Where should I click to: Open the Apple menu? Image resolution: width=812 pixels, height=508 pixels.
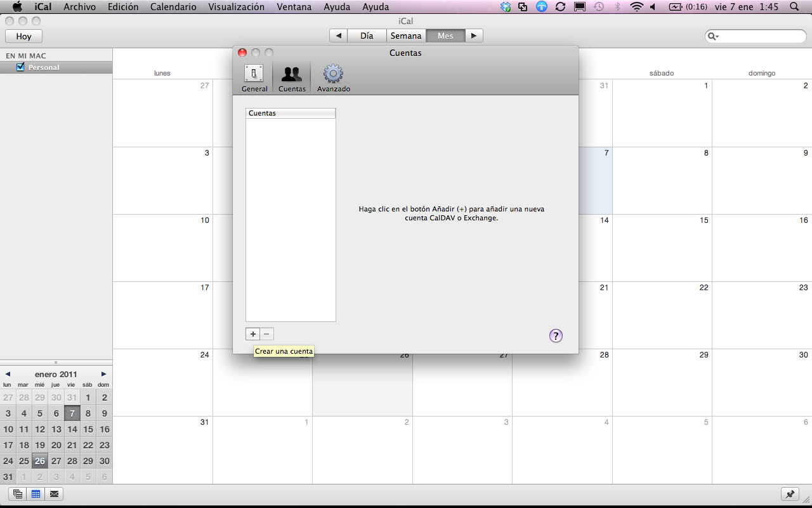coord(17,7)
